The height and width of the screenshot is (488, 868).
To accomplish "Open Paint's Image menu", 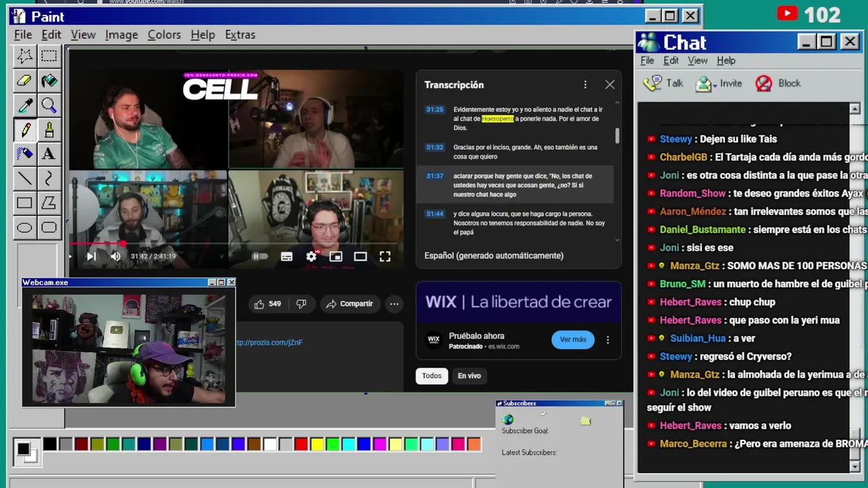I will (x=121, y=35).
